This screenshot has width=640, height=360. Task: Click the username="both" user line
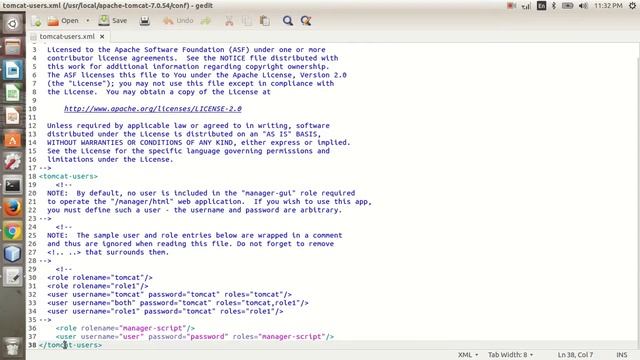tap(178, 303)
